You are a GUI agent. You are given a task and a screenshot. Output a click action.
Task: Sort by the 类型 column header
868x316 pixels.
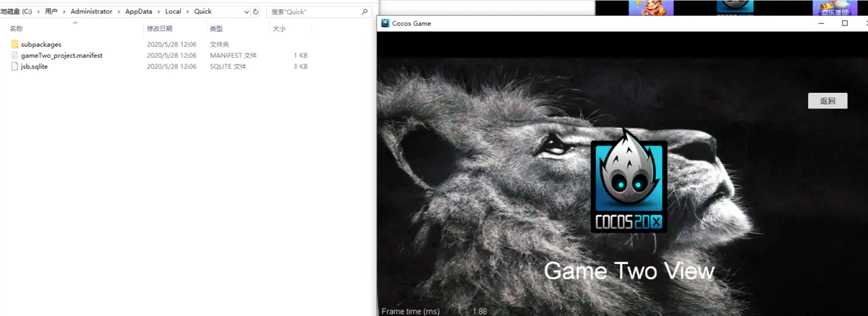pos(216,29)
